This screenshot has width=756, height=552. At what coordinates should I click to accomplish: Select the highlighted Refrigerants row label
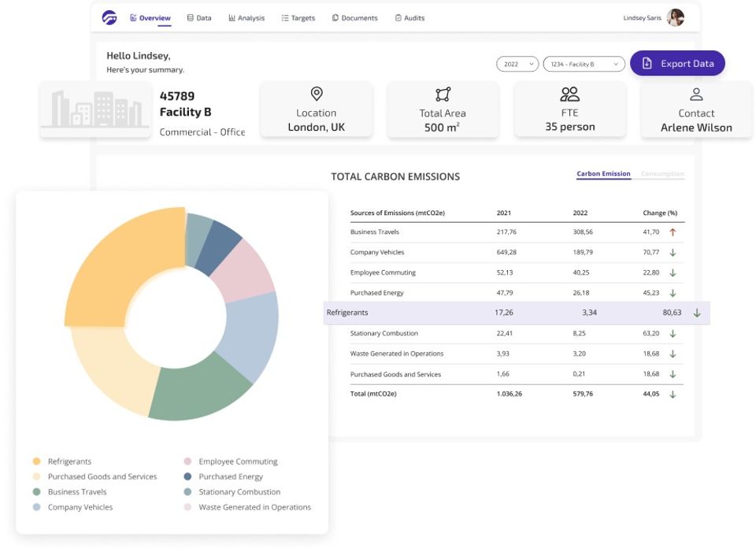pos(347,313)
